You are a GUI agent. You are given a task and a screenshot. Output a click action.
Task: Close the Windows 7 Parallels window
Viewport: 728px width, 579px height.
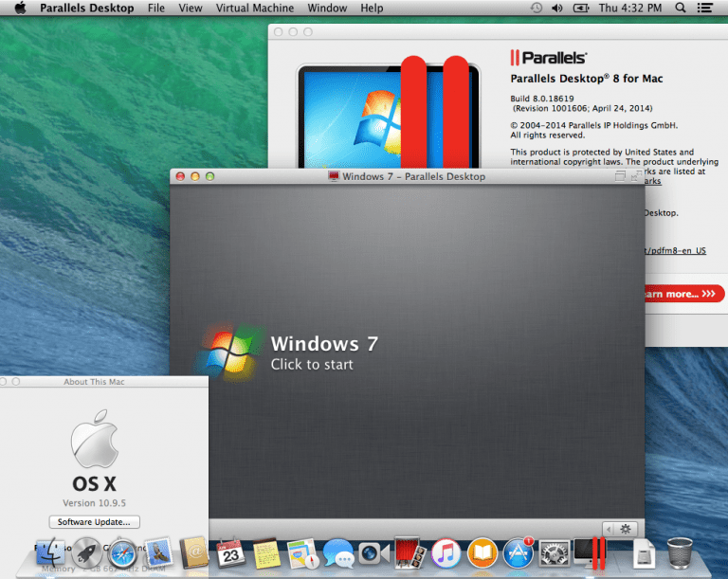(180, 176)
